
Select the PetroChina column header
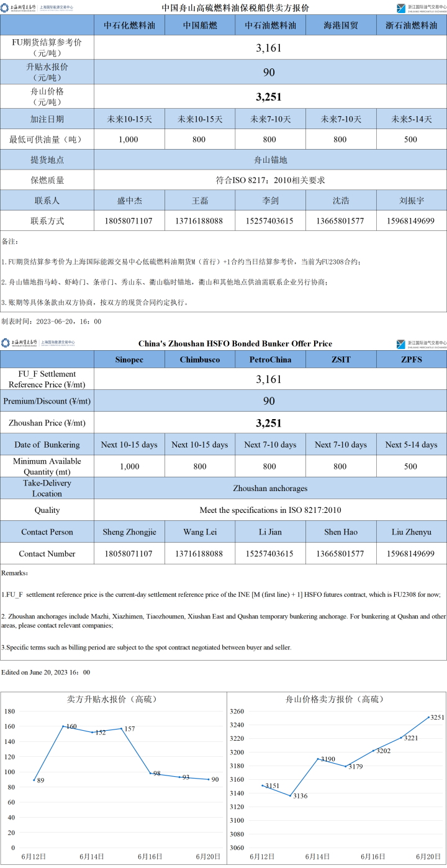pos(271,359)
